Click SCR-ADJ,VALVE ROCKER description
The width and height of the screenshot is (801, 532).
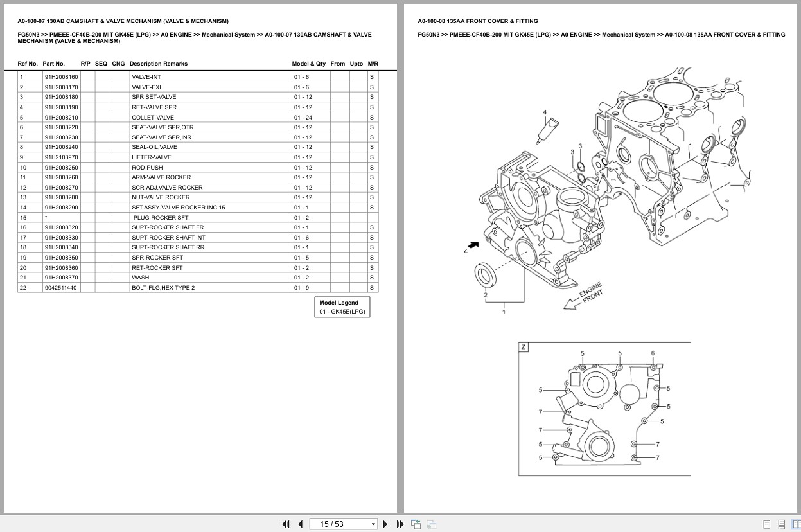tap(167, 188)
